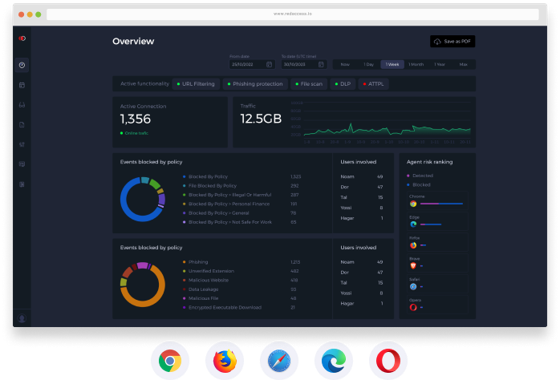Toggle the File scan functionality chip

click(x=309, y=84)
